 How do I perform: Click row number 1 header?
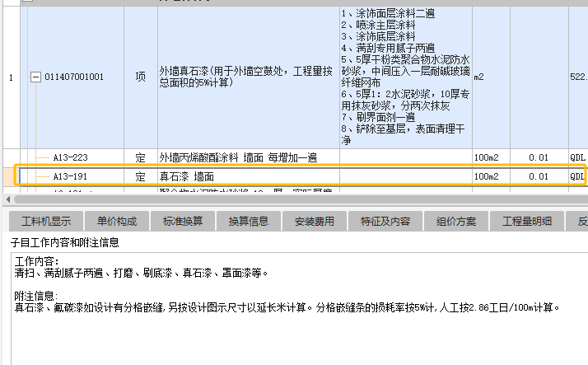(12, 77)
